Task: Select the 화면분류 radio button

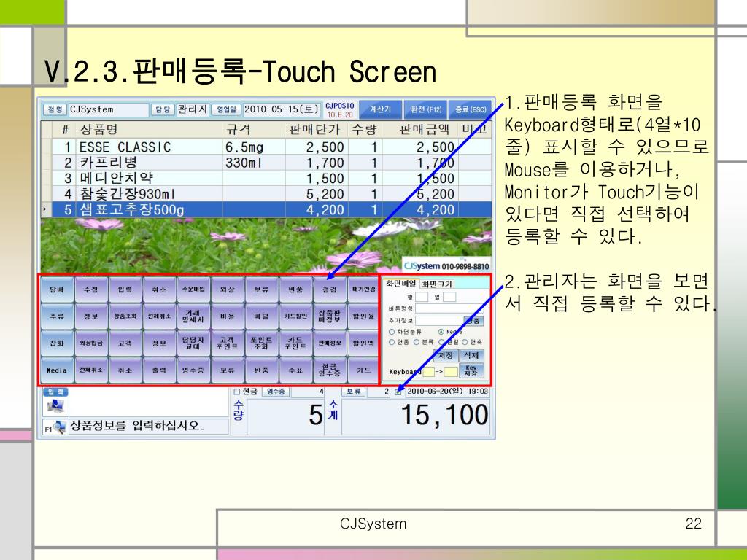Action: tap(392, 332)
